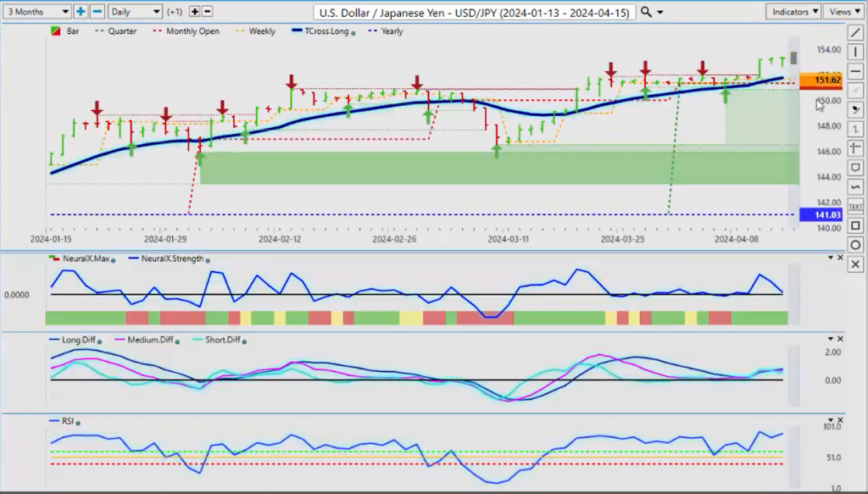Click the blue plus zoom-in button
The height and width of the screenshot is (494, 868).
click(x=81, y=12)
